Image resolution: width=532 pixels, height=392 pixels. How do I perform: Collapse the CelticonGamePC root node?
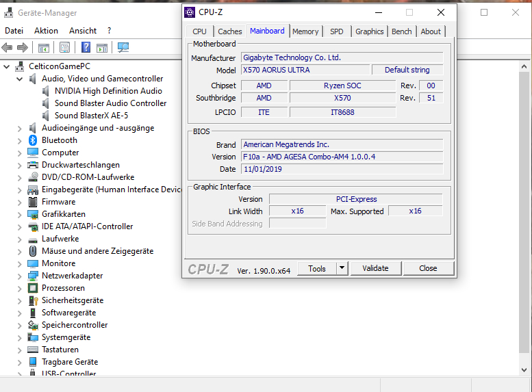6,67
